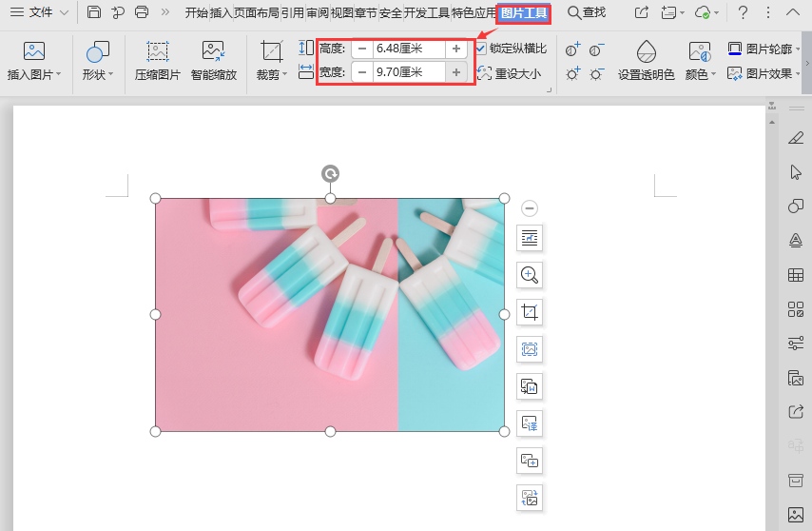Click the Compress Picture (压缩图片) icon
Image resolution: width=812 pixels, height=531 pixels.
pyautogui.click(x=157, y=52)
